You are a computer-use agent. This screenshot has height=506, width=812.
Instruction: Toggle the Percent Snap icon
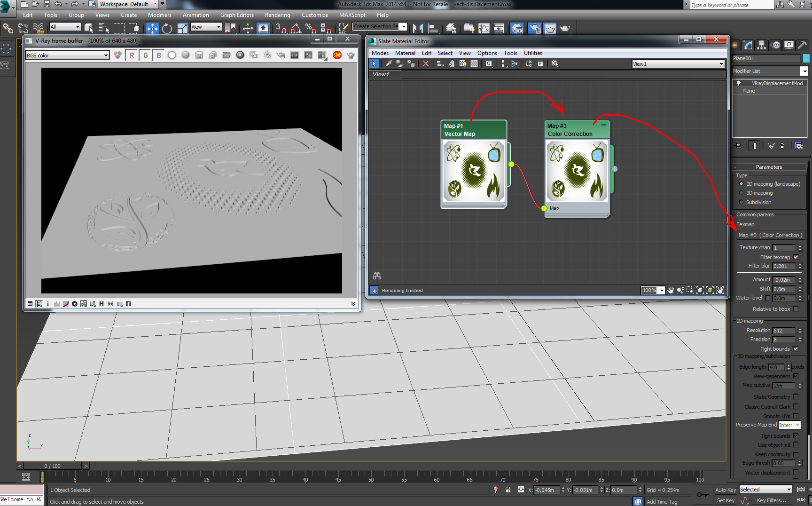310,28
